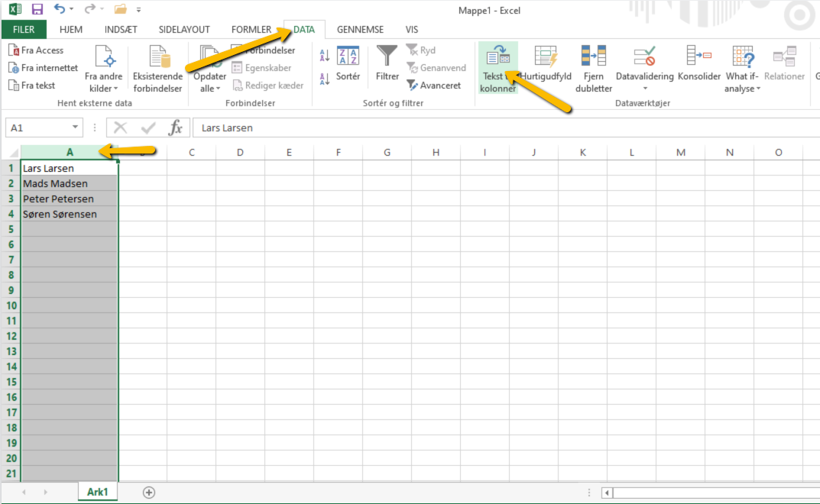This screenshot has height=504, width=820.
Task: Click the Konsolider icon
Action: pyautogui.click(x=698, y=57)
